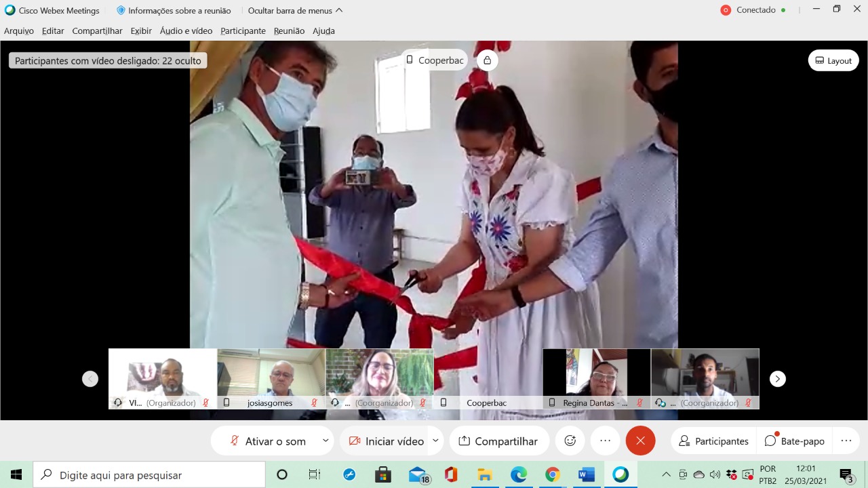Select the josiasgomes participant thumbnail
This screenshot has height=488, width=868.
(271, 378)
